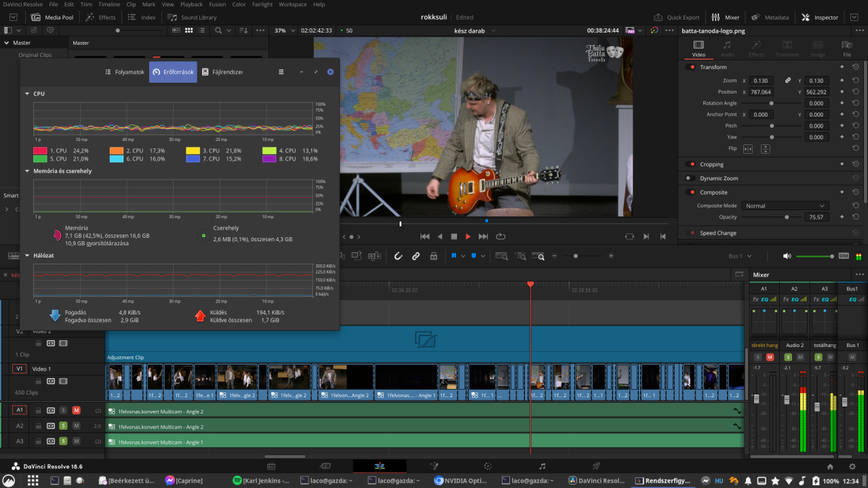Mute audio track A3
The height and width of the screenshot is (488, 868).
pyautogui.click(x=76, y=441)
